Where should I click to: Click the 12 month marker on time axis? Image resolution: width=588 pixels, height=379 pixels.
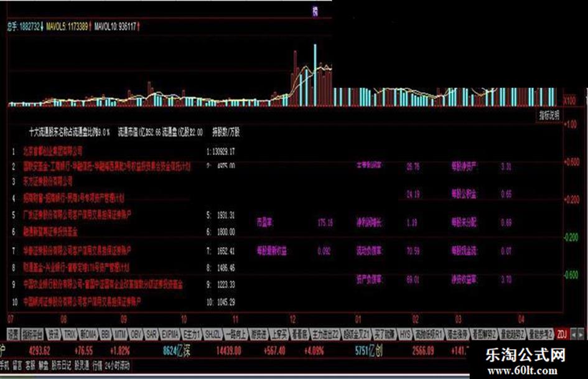click(292, 319)
